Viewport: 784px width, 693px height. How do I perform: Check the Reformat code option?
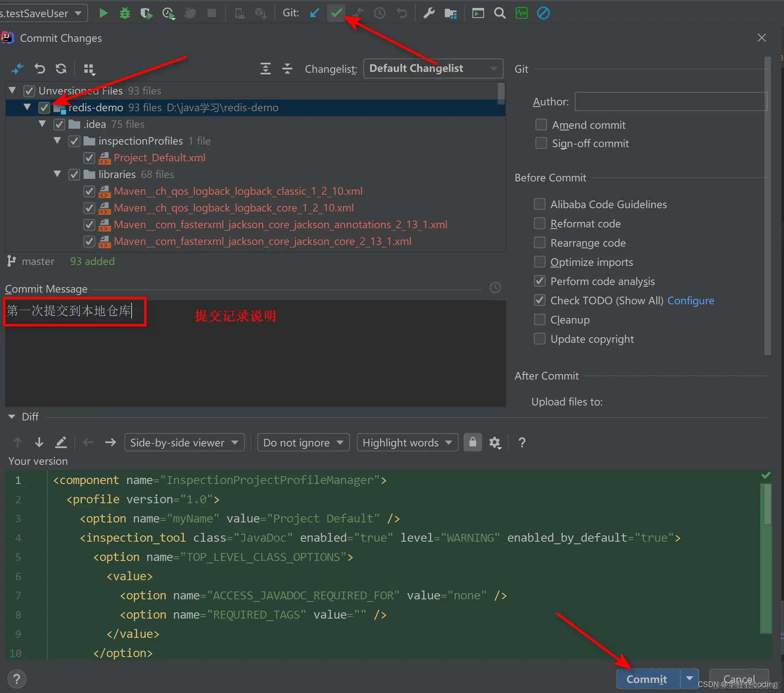tap(540, 223)
